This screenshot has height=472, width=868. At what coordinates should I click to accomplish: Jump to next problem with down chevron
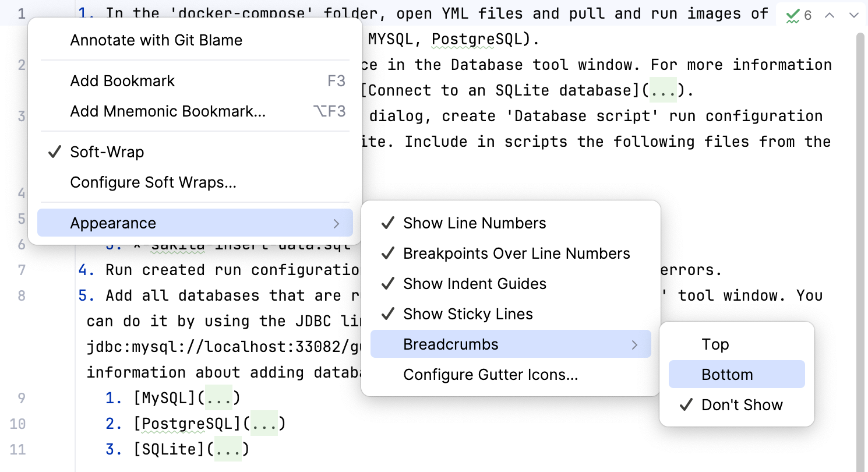[x=854, y=15]
